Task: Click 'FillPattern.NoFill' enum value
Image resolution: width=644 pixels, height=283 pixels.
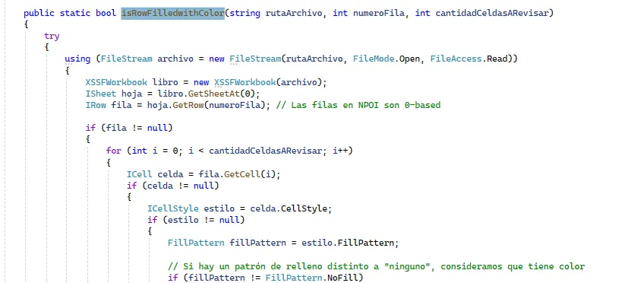Action: pos(311,278)
